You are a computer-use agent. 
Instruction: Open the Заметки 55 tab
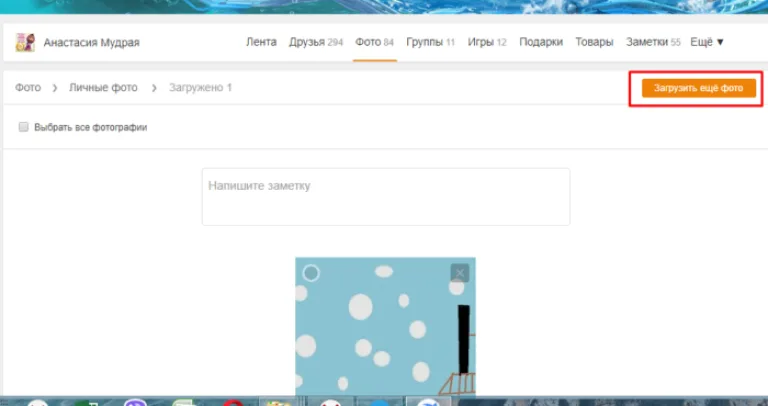point(653,42)
